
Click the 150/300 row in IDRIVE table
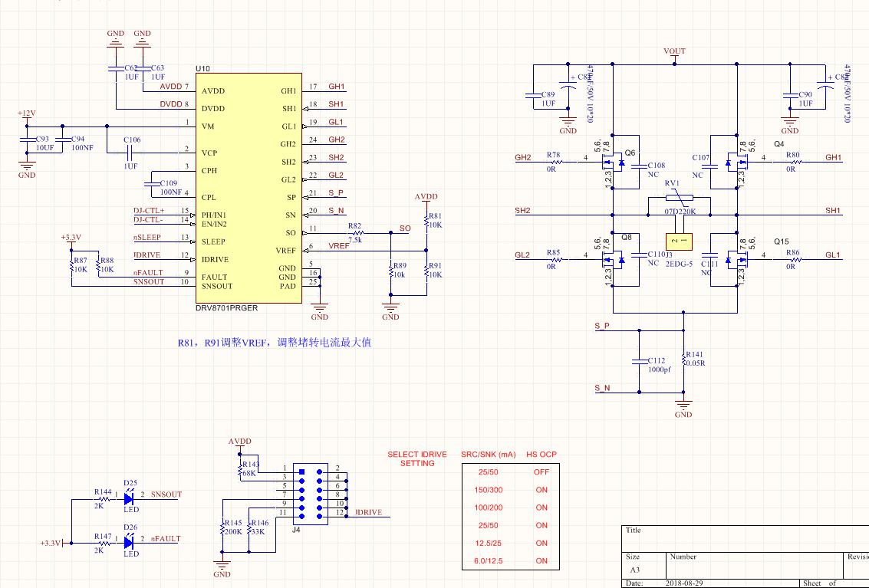click(x=510, y=490)
